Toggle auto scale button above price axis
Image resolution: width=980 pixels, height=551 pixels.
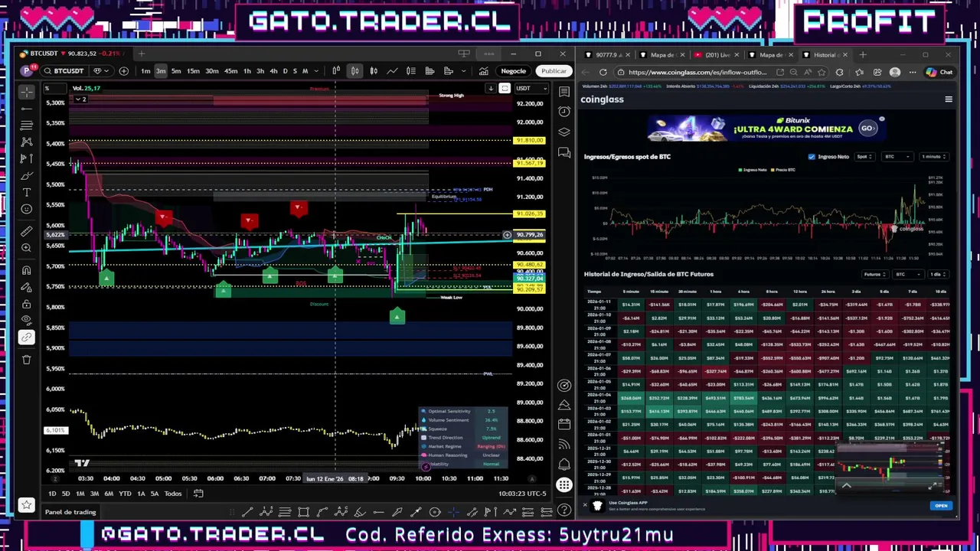click(505, 88)
